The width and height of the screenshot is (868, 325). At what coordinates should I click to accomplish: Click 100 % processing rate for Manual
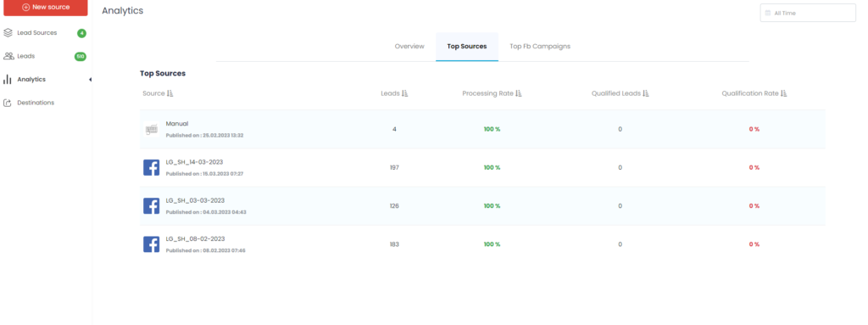[x=492, y=129]
